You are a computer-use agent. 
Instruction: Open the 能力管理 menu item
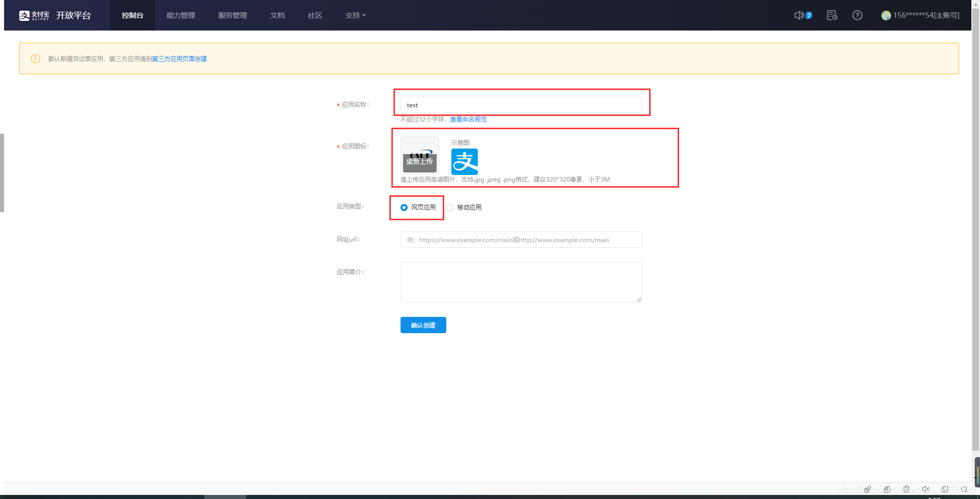point(181,15)
